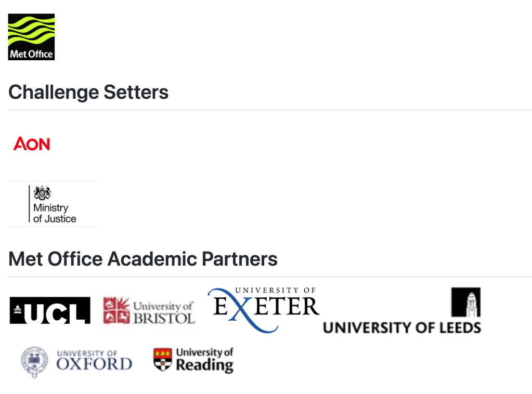Click the Ministry of Justice royal crest
This screenshot has width=532, height=394.
click(42, 193)
